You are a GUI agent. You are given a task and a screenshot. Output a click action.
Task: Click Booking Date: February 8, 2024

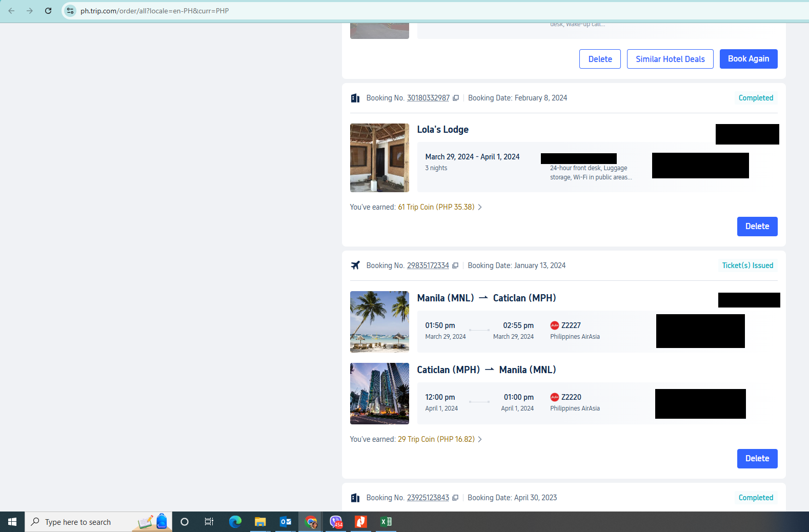pyautogui.click(x=517, y=98)
